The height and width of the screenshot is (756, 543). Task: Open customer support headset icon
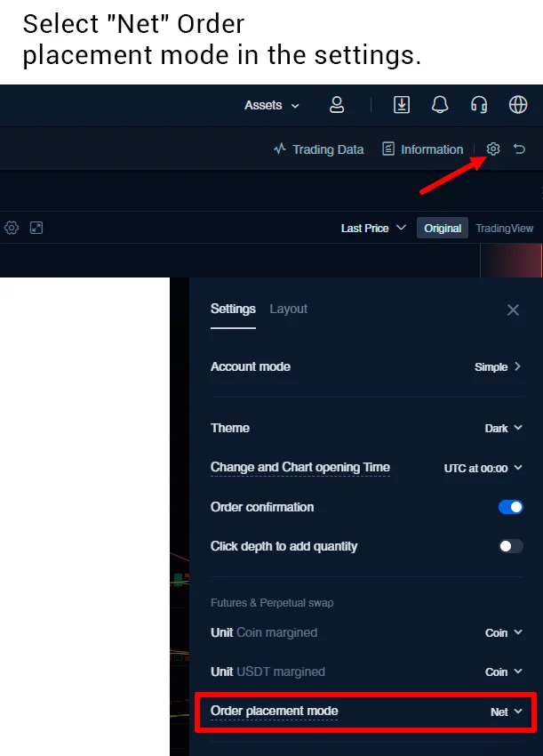[479, 105]
